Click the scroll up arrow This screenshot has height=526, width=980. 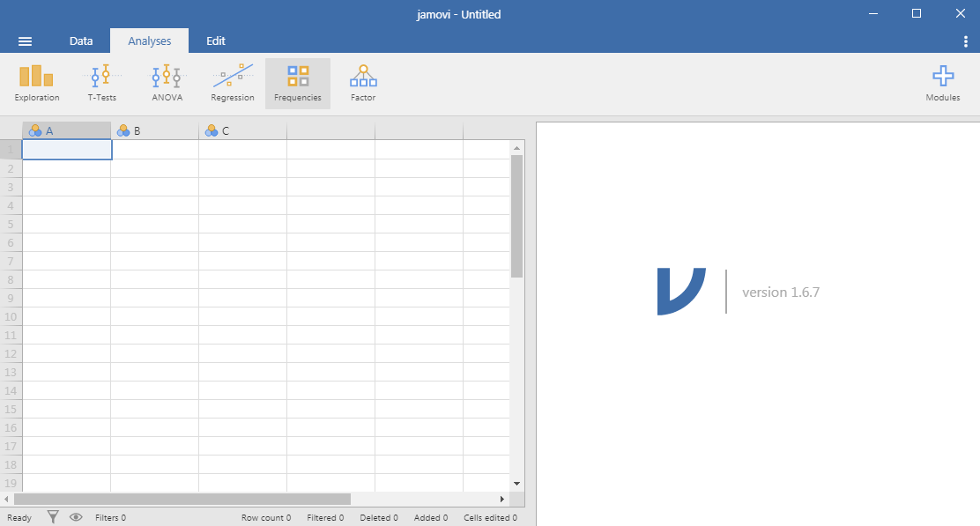516,148
